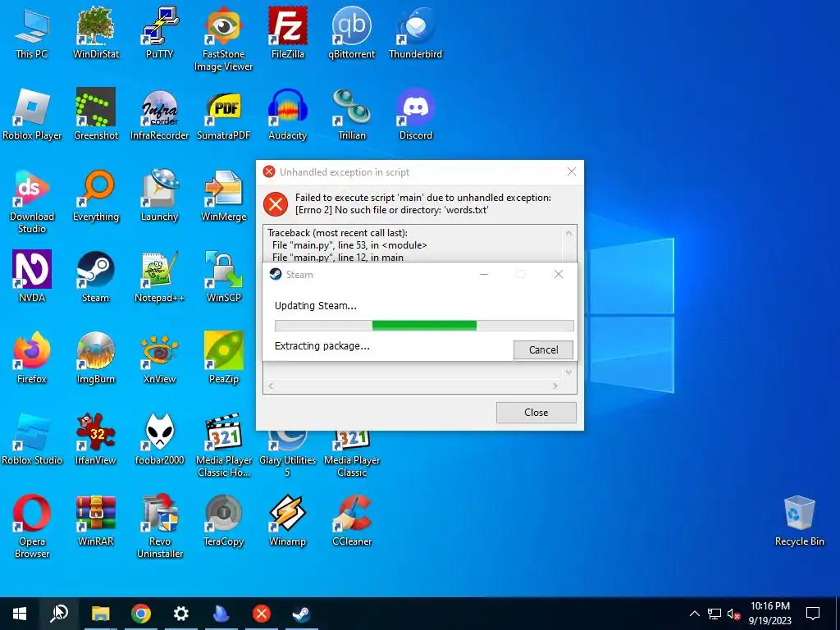The height and width of the screenshot is (630, 840).
Task: Select the IrfanView desktop shortcut
Action: coord(96,440)
